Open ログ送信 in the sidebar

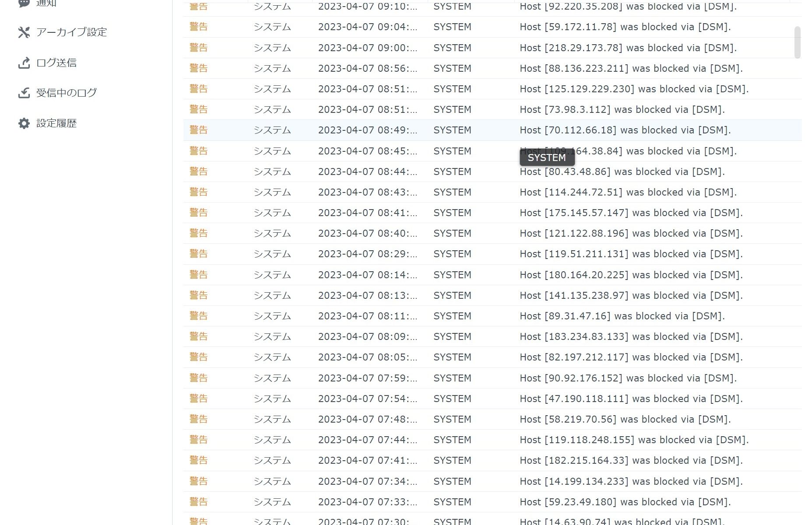click(56, 63)
